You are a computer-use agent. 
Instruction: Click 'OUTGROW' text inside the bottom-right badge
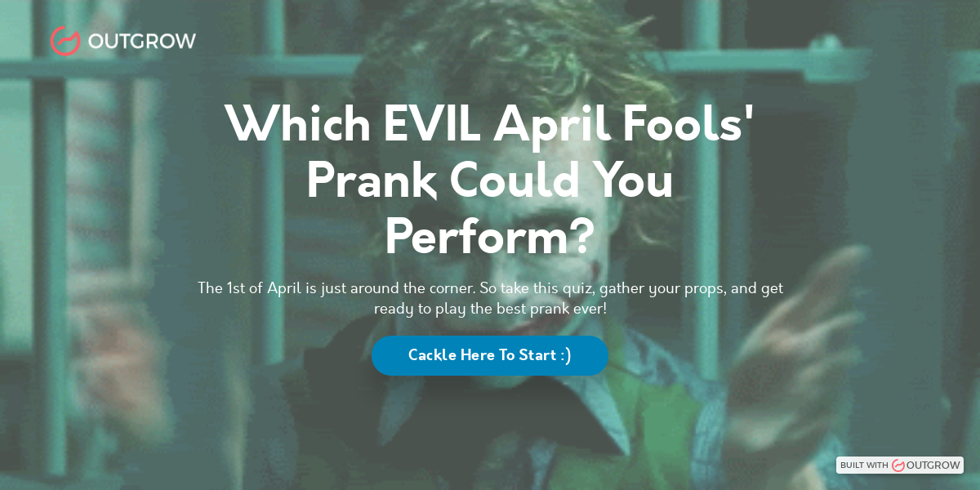click(931, 465)
